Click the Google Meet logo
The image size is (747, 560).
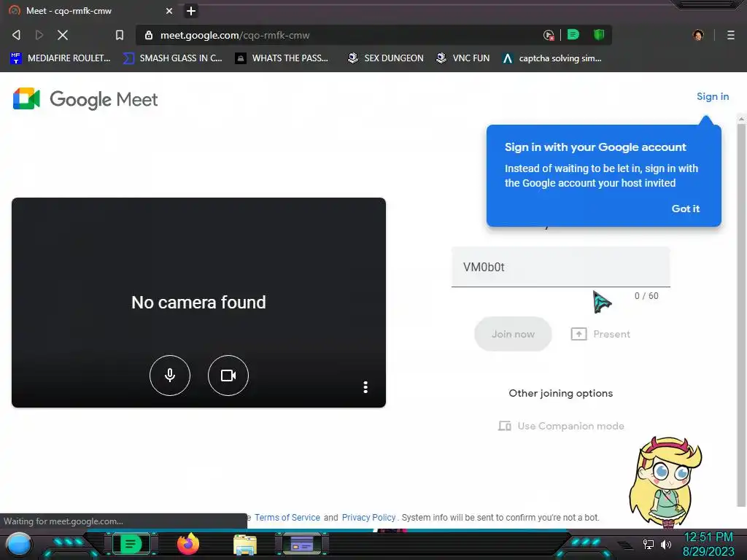coord(85,99)
